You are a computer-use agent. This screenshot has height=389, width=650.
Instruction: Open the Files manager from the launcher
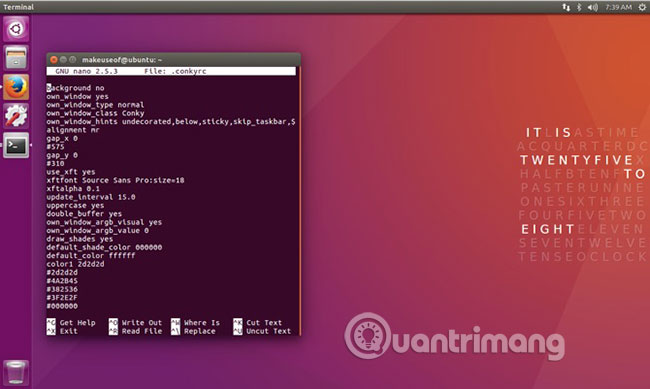click(x=16, y=58)
